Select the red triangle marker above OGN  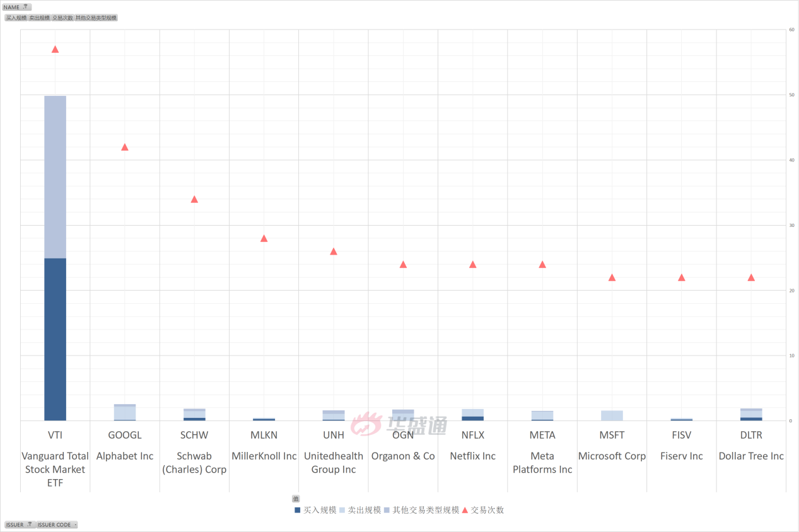[x=403, y=264]
